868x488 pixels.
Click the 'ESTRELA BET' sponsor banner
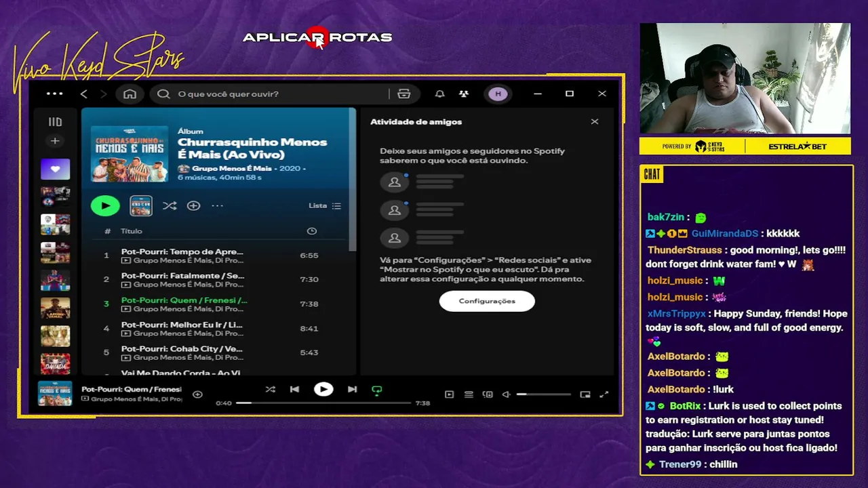point(797,146)
